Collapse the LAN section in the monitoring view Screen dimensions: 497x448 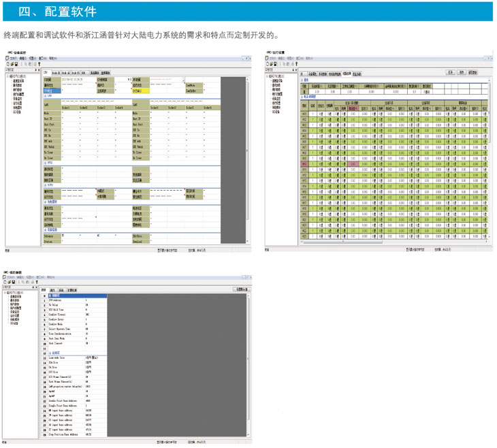[x=45, y=96]
